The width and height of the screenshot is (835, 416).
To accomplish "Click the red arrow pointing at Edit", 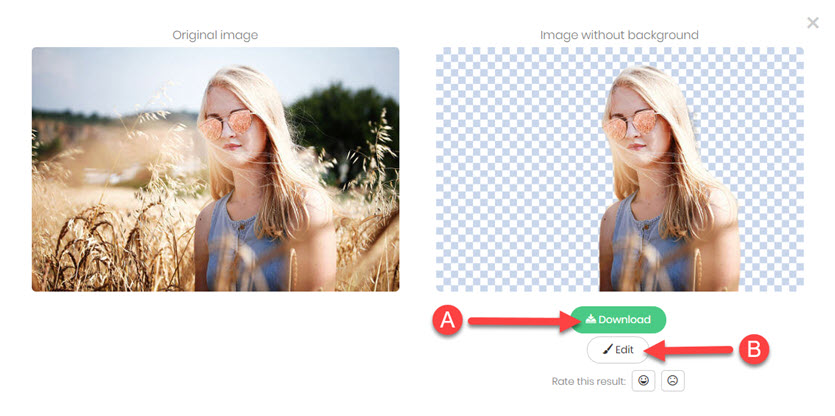I will coord(690,350).
